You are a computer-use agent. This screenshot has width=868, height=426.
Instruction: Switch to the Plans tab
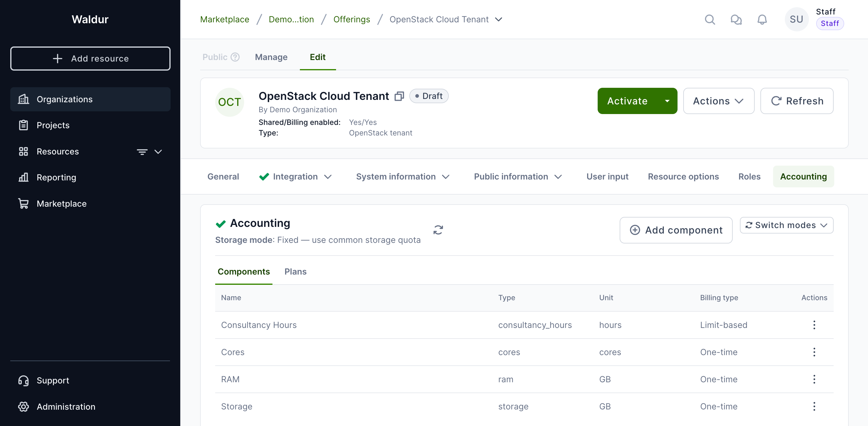click(295, 272)
